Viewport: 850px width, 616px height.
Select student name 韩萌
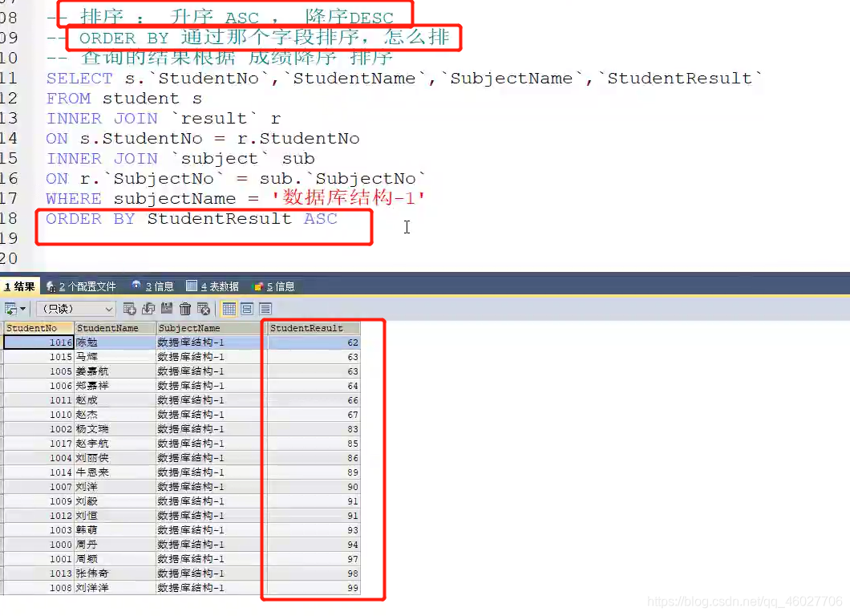tap(115, 530)
